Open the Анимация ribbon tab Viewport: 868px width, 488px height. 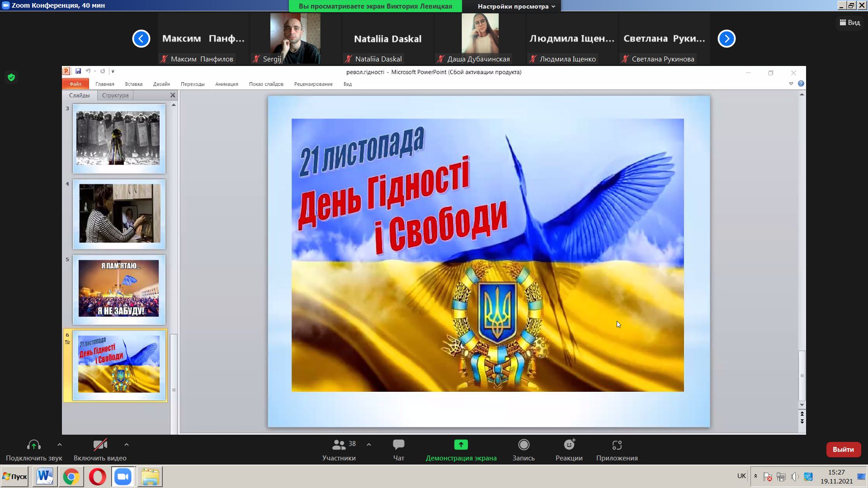click(x=226, y=84)
